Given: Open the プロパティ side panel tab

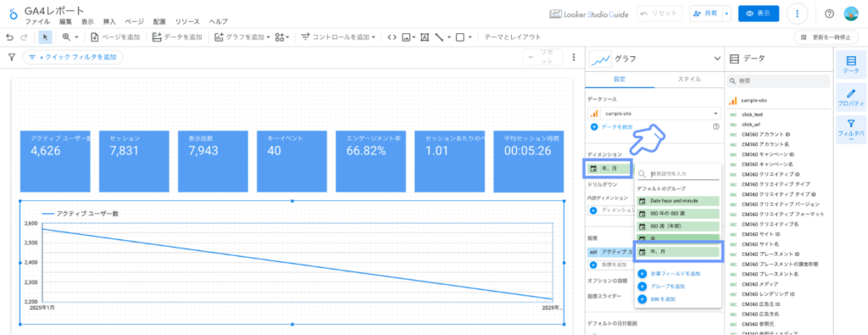Looking at the screenshot, I should point(851,98).
